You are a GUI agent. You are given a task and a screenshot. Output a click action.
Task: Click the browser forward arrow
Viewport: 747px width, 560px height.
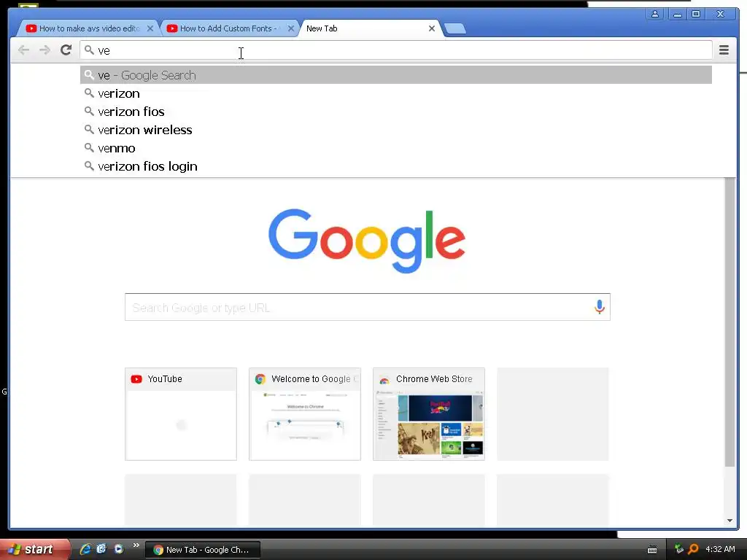click(x=44, y=50)
